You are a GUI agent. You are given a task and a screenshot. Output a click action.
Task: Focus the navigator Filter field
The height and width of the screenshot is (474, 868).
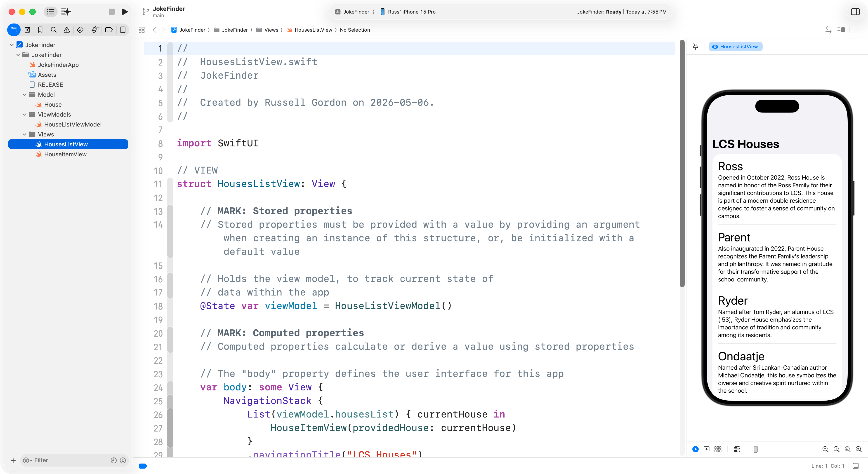coord(71,460)
